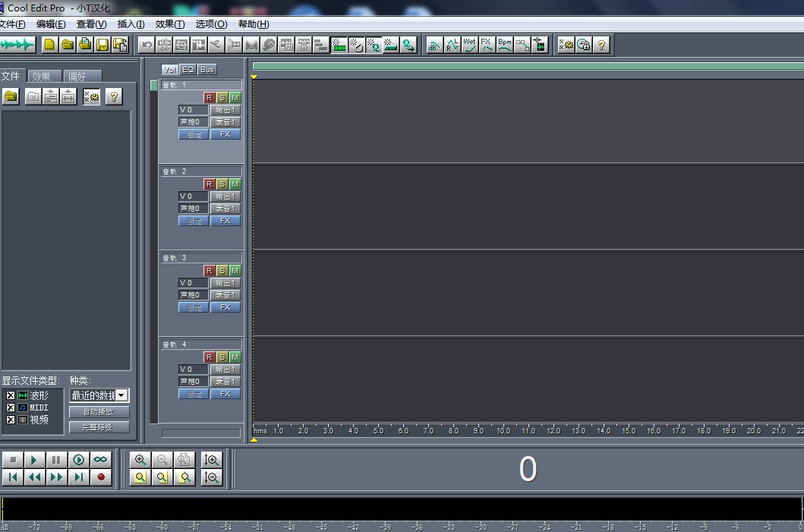Jump to the beginning transport button
This screenshot has width=804, height=532.
click(13, 477)
